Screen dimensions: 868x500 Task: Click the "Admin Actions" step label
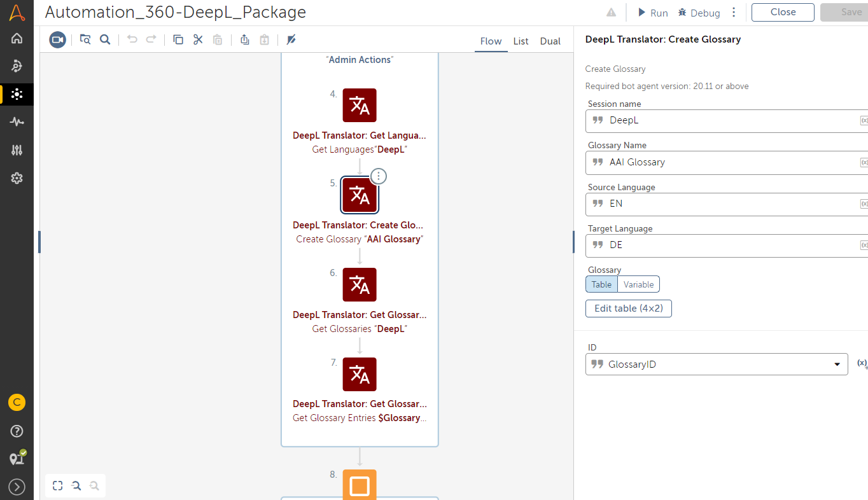click(360, 60)
